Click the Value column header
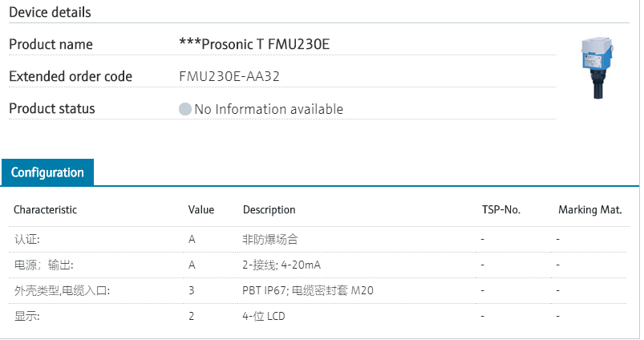The height and width of the screenshot is (340, 644). tap(201, 210)
